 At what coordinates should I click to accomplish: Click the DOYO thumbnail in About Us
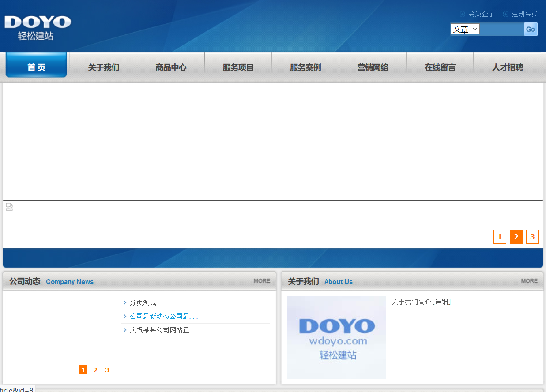[x=336, y=337]
